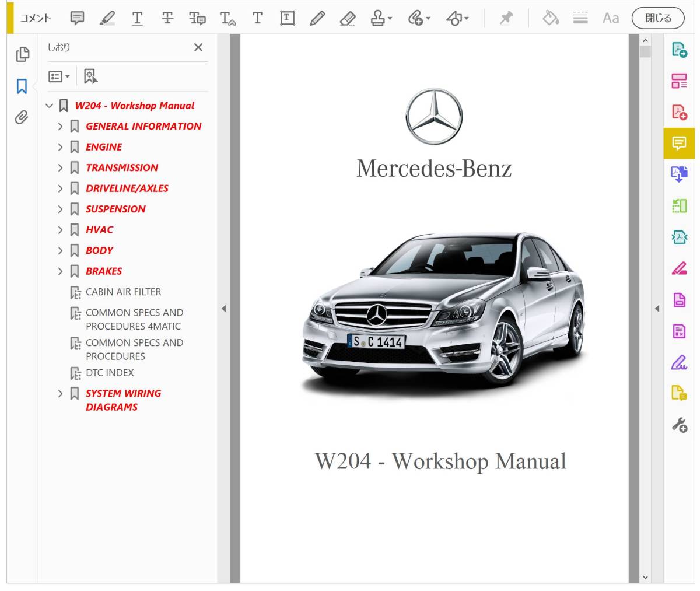Expand the BODY bookmark
Screen dimensions: 700x591
[60, 250]
